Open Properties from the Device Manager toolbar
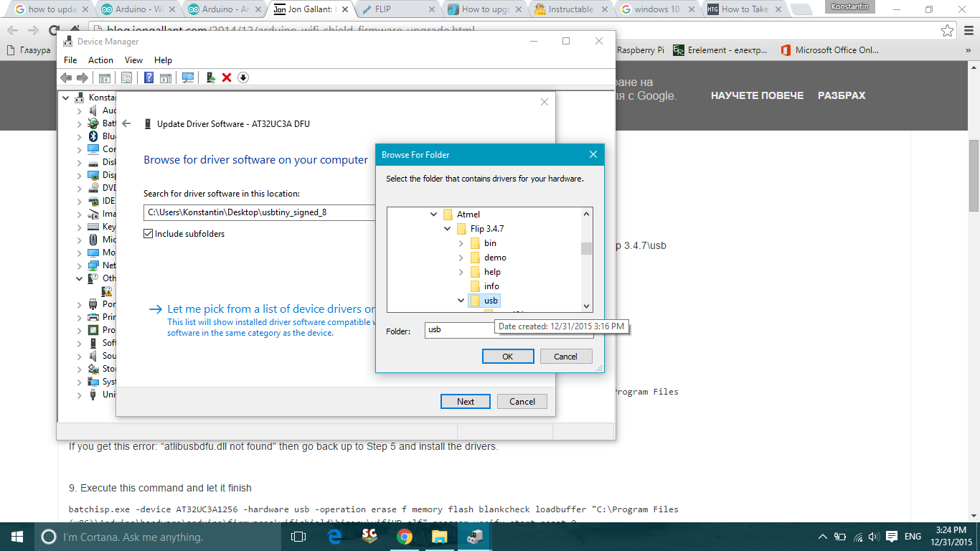This screenshot has width=980, height=551. pyautogui.click(x=126, y=77)
